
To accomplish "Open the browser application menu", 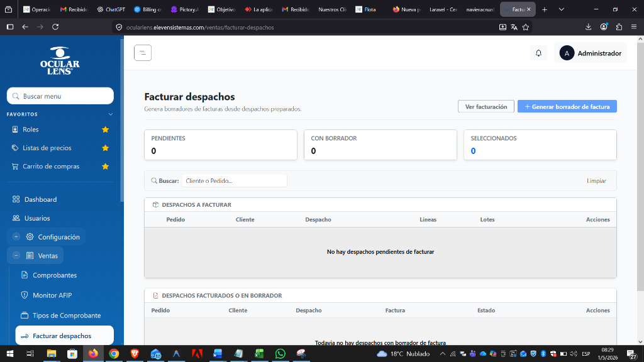I will [634, 27].
